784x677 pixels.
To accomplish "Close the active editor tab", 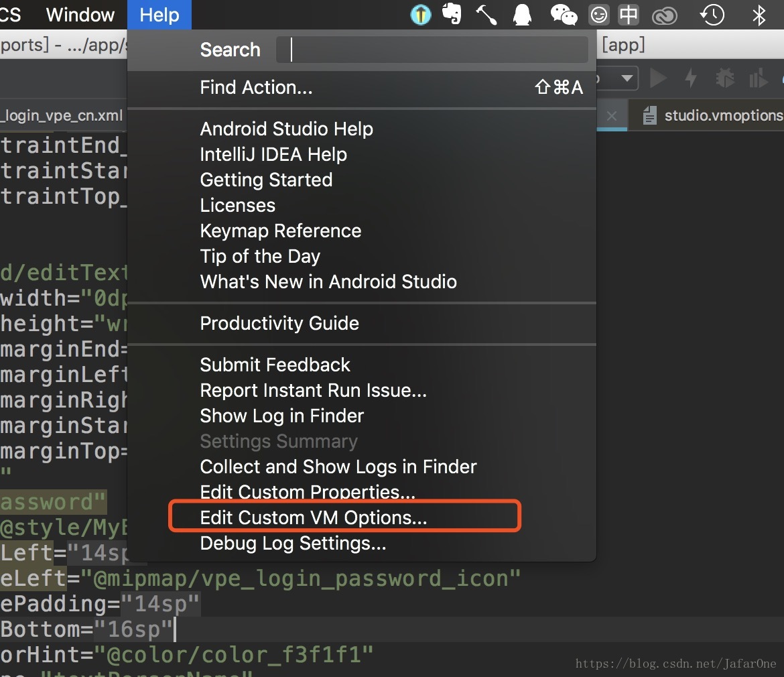I will point(611,115).
